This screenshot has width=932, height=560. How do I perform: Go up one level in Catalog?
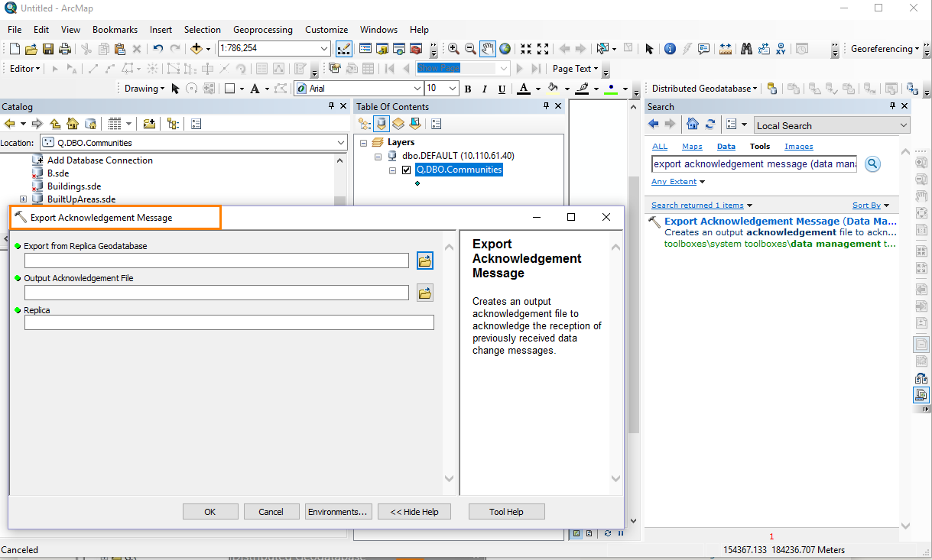click(x=55, y=124)
